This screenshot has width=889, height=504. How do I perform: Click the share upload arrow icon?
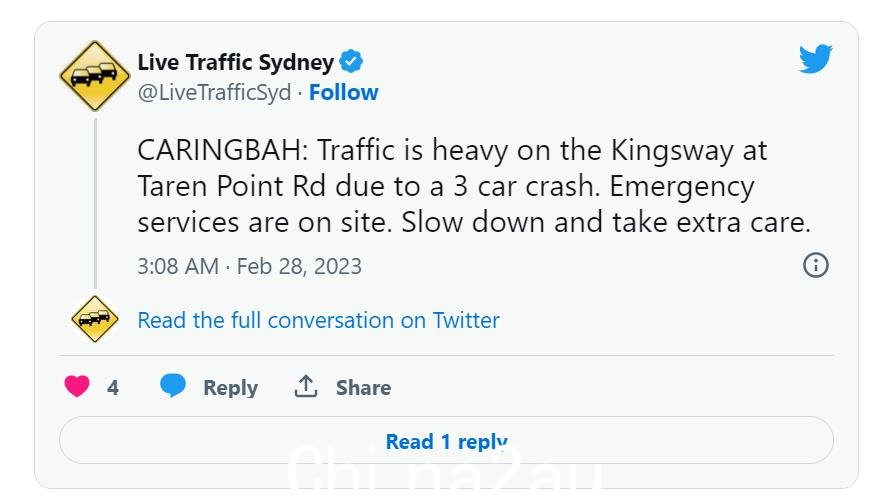tap(306, 386)
